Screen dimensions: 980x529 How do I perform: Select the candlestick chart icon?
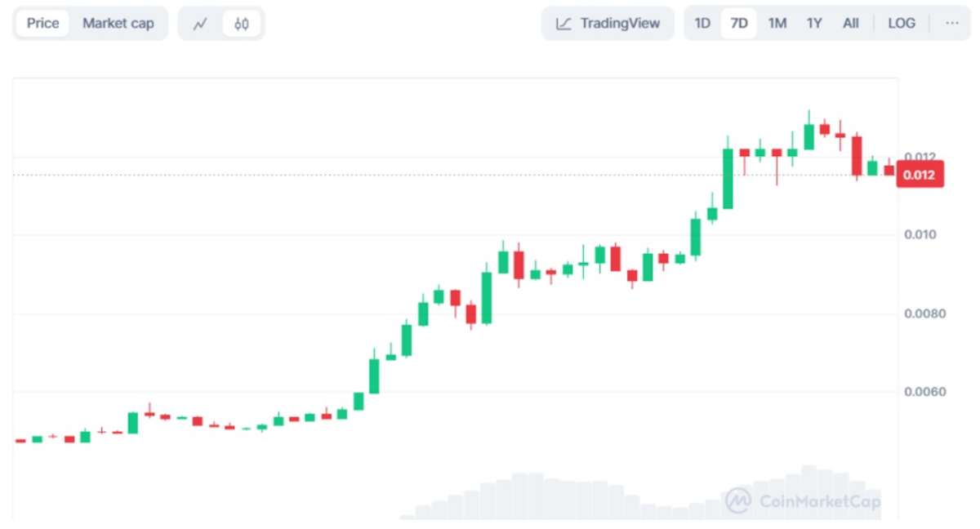tap(241, 24)
